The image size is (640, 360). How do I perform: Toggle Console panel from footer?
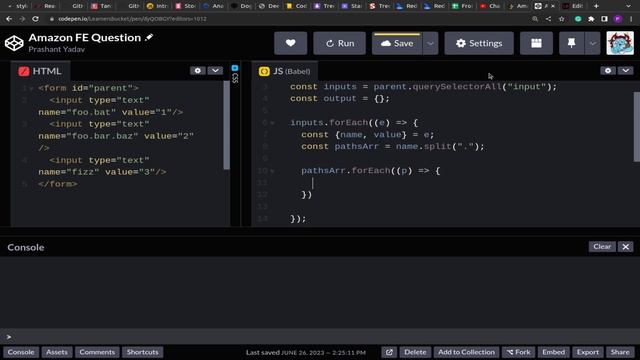(21, 352)
